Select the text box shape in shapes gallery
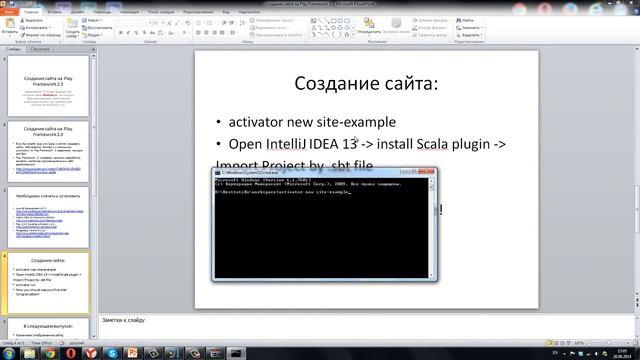The image size is (640, 360). [x=313, y=20]
